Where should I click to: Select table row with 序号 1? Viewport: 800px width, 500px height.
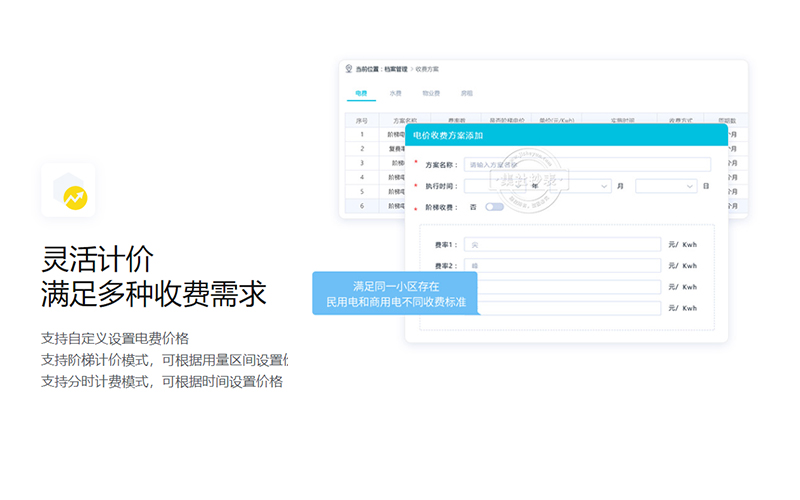(361, 134)
